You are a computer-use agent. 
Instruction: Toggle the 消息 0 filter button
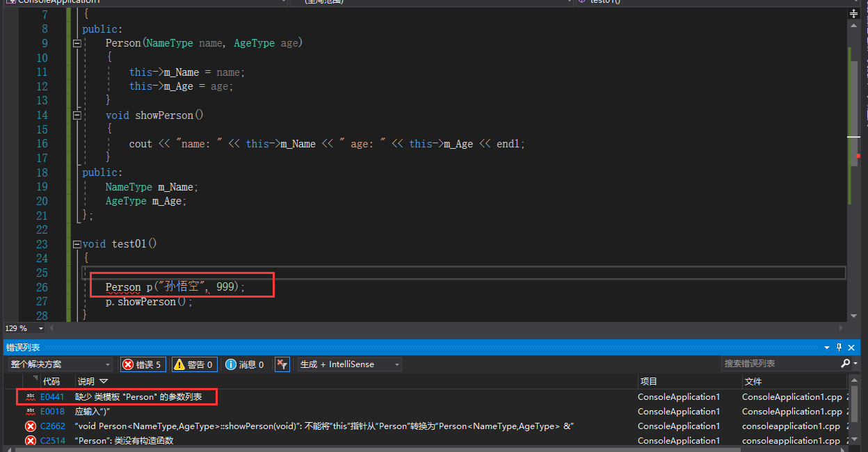tap(244, 364)
